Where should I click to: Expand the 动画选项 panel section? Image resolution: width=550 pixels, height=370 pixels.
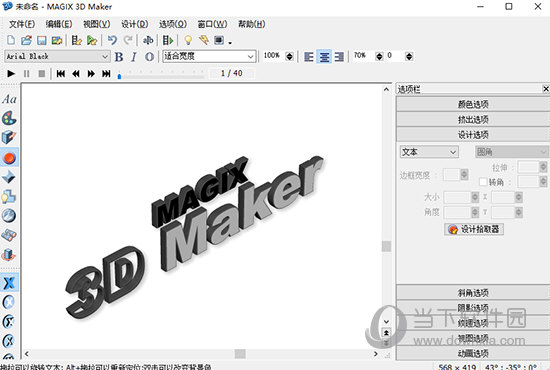pyautogui.click(x=473, y=353)
